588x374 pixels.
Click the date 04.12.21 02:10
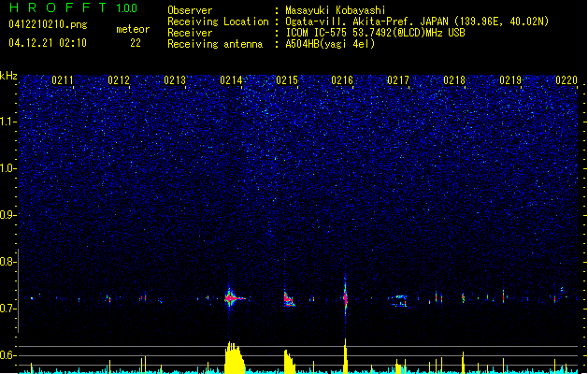48,43
